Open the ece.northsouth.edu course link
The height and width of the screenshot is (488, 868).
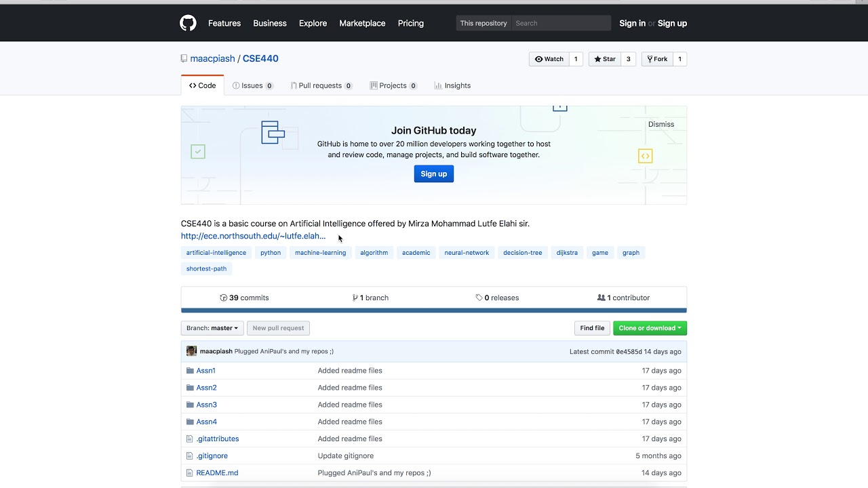tap(253, 236)
